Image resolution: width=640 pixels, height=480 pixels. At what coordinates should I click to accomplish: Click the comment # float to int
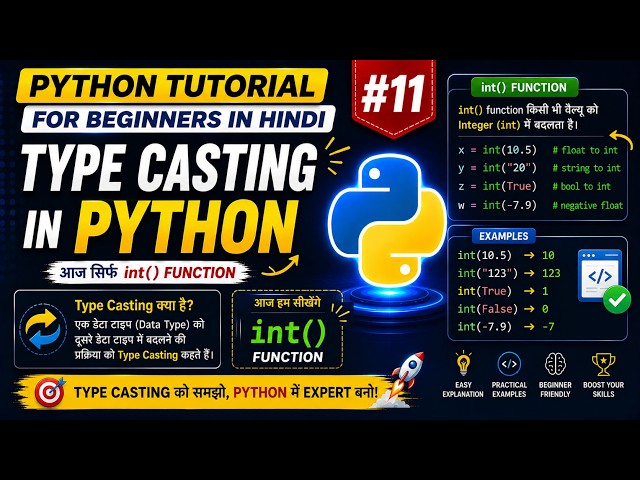click(585, 150)
